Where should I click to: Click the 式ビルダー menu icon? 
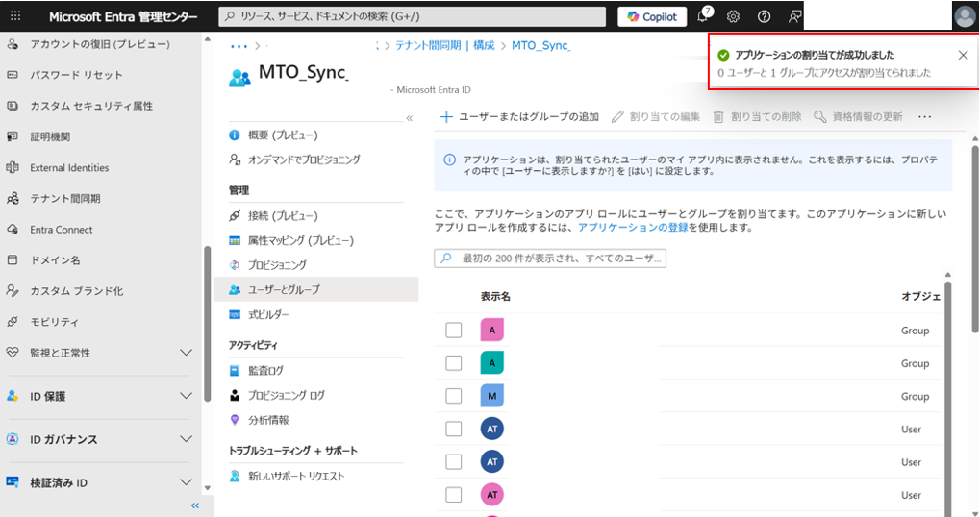click(x=235, y=314)
